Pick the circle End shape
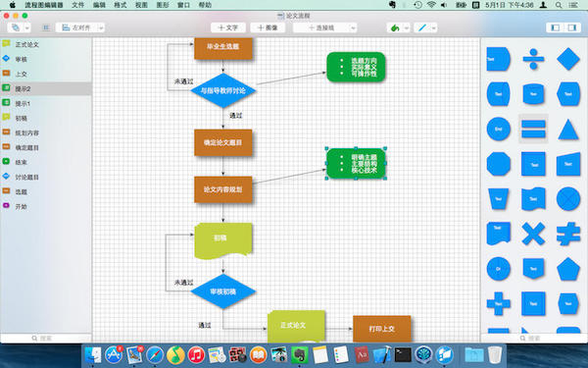Viewport: 588px width, 368px height. click(x=499, y=129)
